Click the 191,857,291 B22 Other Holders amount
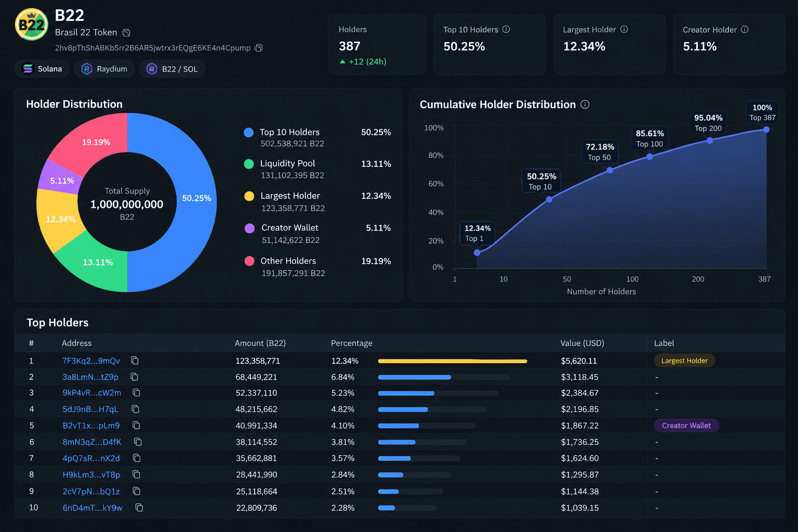 [293, 273]
